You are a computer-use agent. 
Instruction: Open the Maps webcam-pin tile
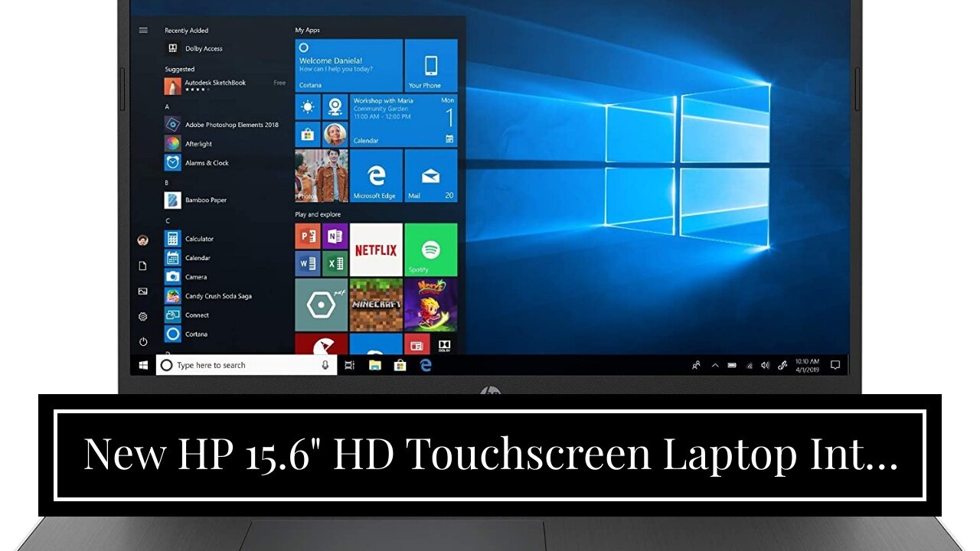click(335, 106)
